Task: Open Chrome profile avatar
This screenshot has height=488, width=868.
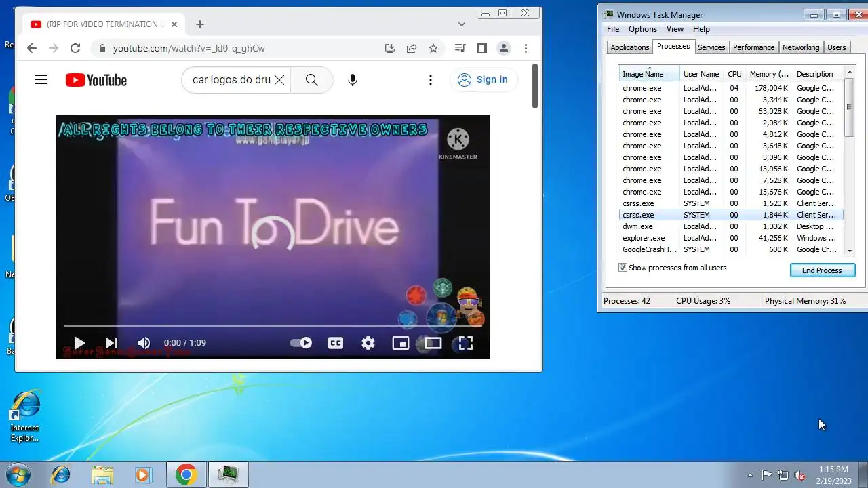Action: (x=504, y=48)
